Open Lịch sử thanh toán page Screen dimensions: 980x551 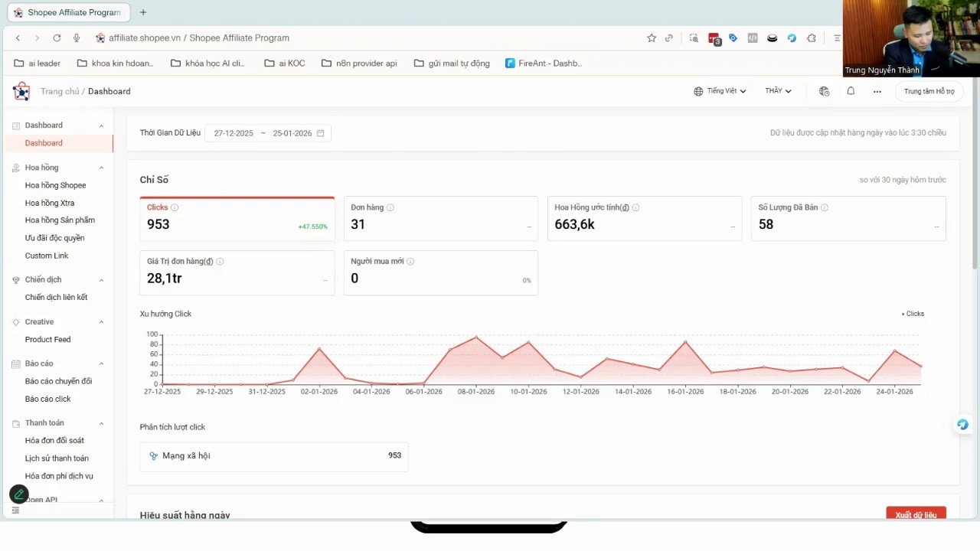pyautogui.click(x=57, y=458)
